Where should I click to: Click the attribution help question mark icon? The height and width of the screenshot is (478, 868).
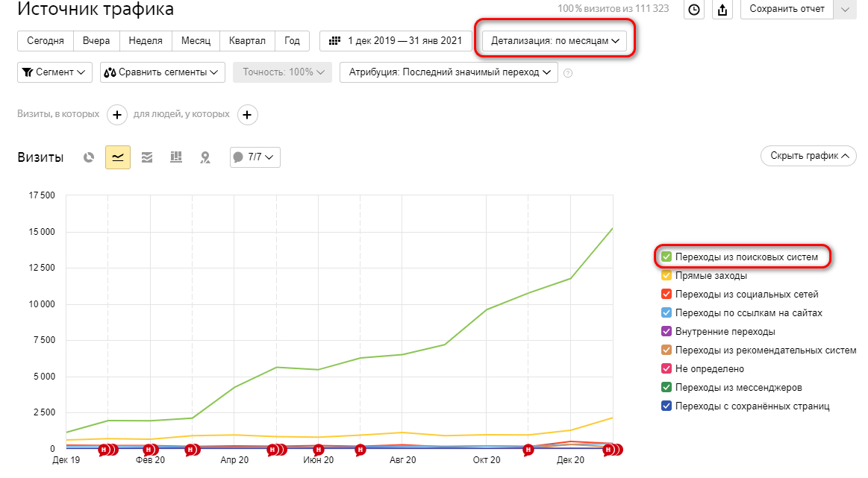pos(568,72)
